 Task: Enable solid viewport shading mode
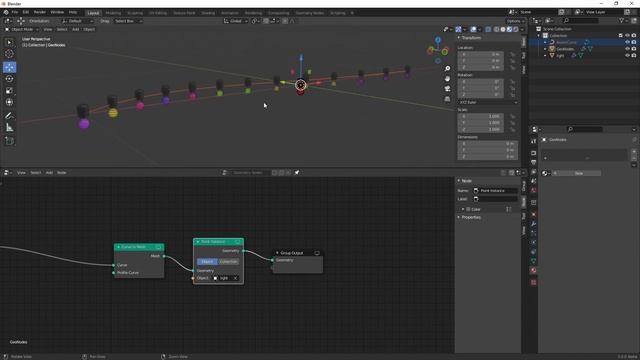tap(503, 29)
